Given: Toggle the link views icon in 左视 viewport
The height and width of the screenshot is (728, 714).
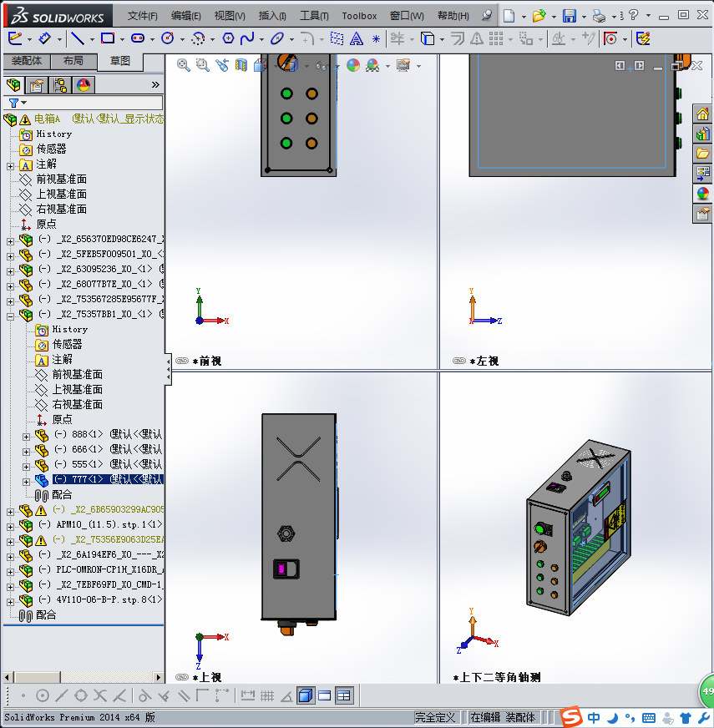Looking at the screenshot, I should click(x=459, y=361).
